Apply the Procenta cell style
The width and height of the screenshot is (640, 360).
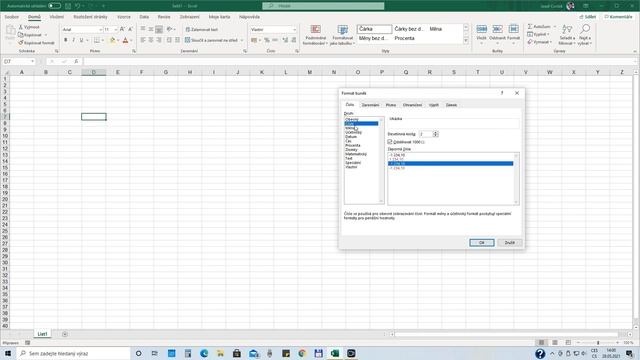(x=404, y=38)
